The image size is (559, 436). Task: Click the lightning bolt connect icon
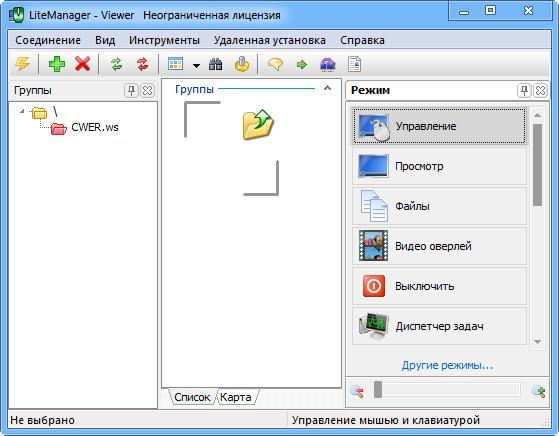point(22,65)
